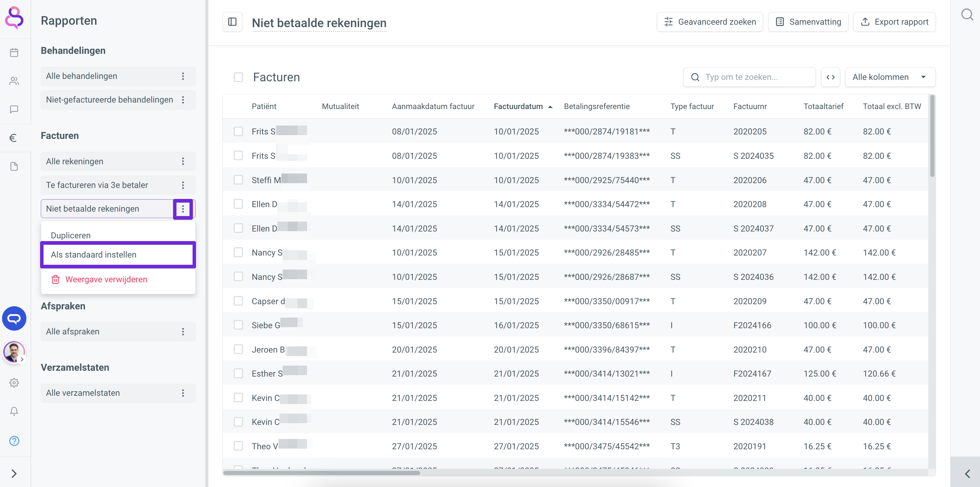Open the three-dot menu for Alle rekeningen
Screen dimensions: 980x487
[183, 162]
